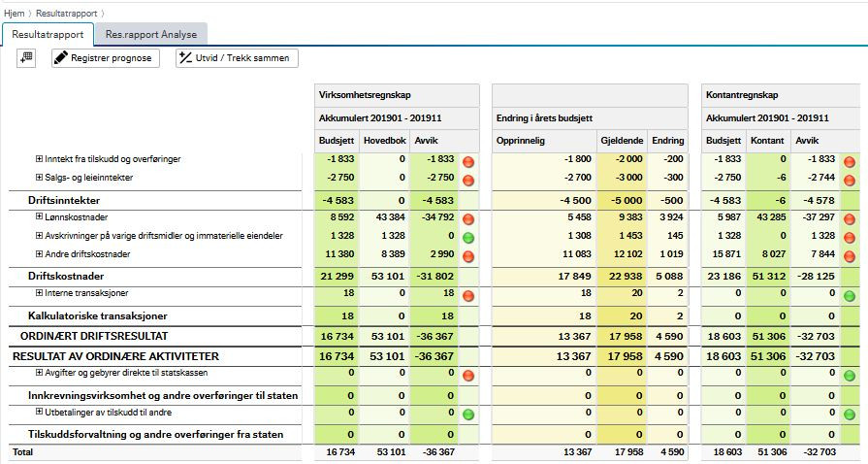Viewport: 868px width, 464px height.
Task: Select the Driftskostnader row label
Action: pos(66,276)
